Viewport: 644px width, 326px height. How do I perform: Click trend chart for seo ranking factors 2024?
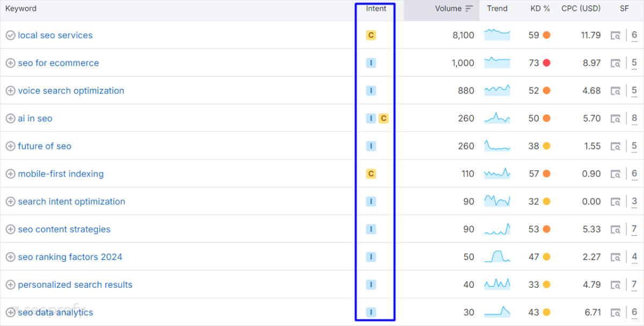click(497, 257)
